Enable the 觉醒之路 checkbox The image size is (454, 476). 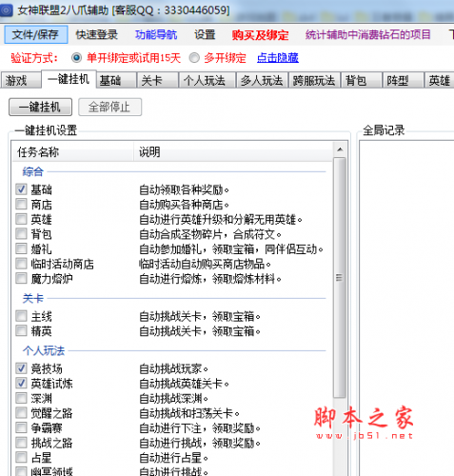pos(21,413)
